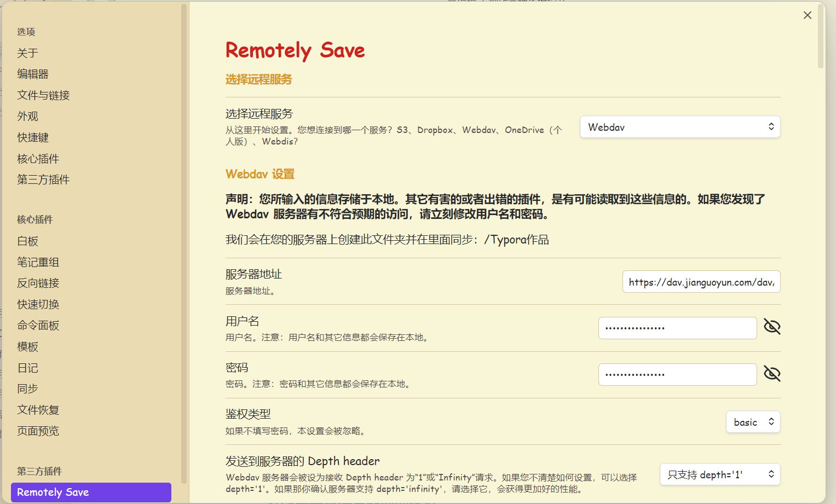Focus the password input field
The height and width of the screenshot is (504, 836).
click(x=677, y=375)
